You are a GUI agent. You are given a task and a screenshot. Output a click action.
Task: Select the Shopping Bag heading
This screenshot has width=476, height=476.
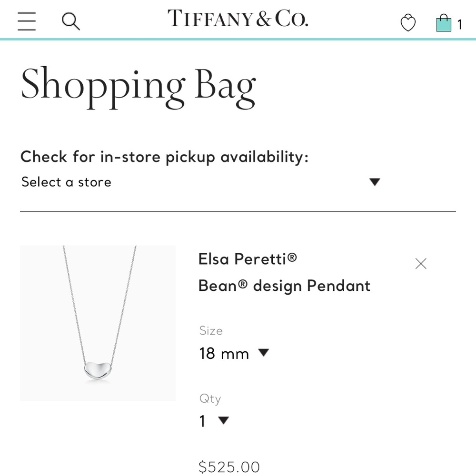pos(138,86)
